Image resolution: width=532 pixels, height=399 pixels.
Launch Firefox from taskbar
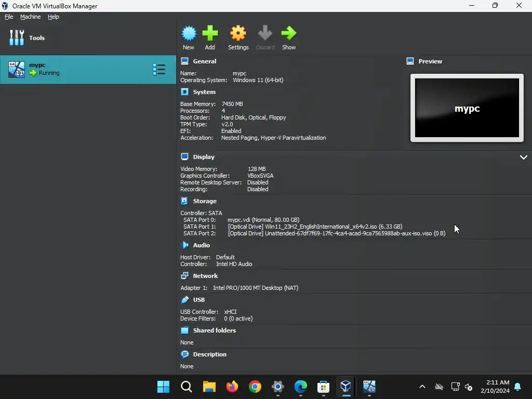(232, 387)
